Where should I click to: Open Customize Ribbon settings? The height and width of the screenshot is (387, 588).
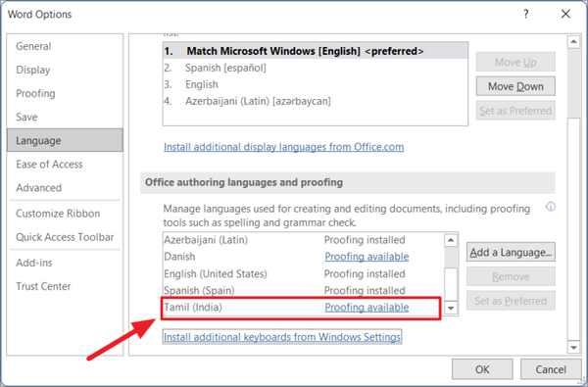(x=58, y=214)
